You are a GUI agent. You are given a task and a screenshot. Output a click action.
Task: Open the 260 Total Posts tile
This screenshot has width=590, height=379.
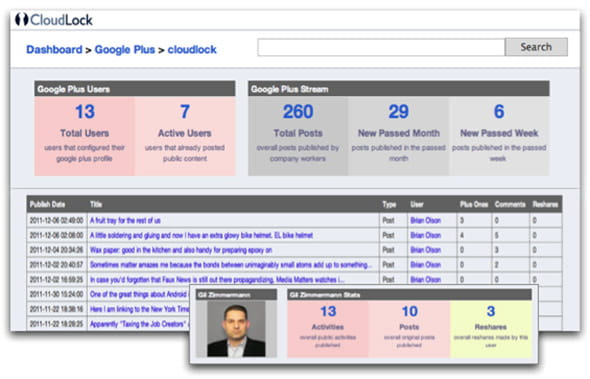point(298,136)
